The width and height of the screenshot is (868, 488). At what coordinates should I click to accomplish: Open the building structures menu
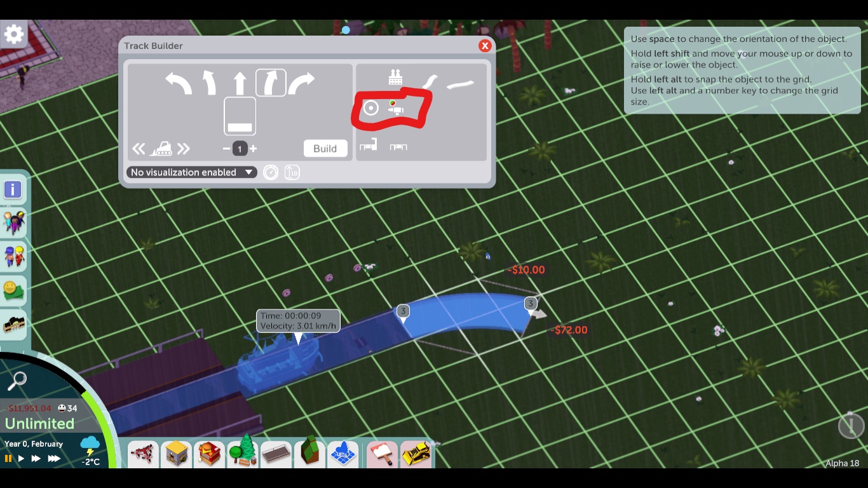[177, 454]
